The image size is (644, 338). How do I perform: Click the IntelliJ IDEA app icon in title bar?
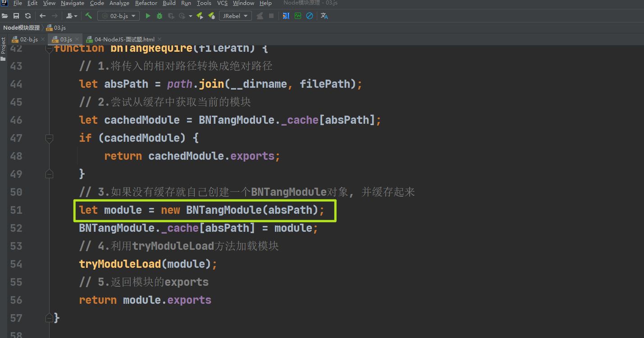coord(4,3)
